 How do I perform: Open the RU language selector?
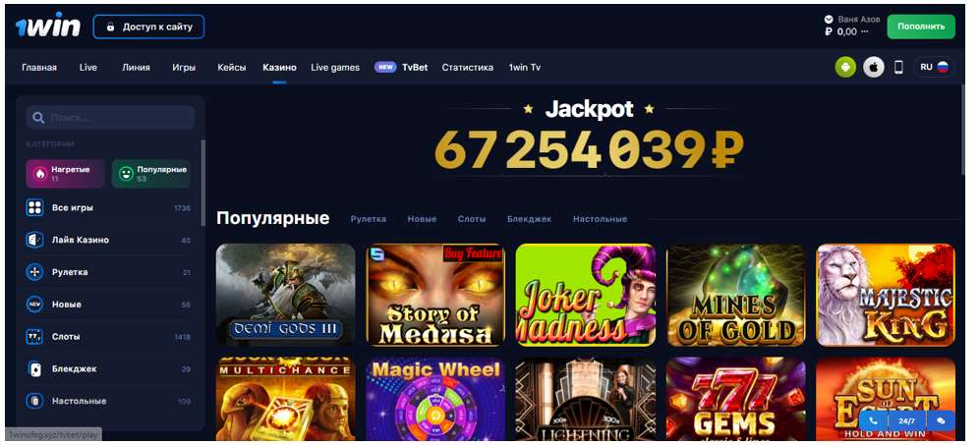pos(934,67)
